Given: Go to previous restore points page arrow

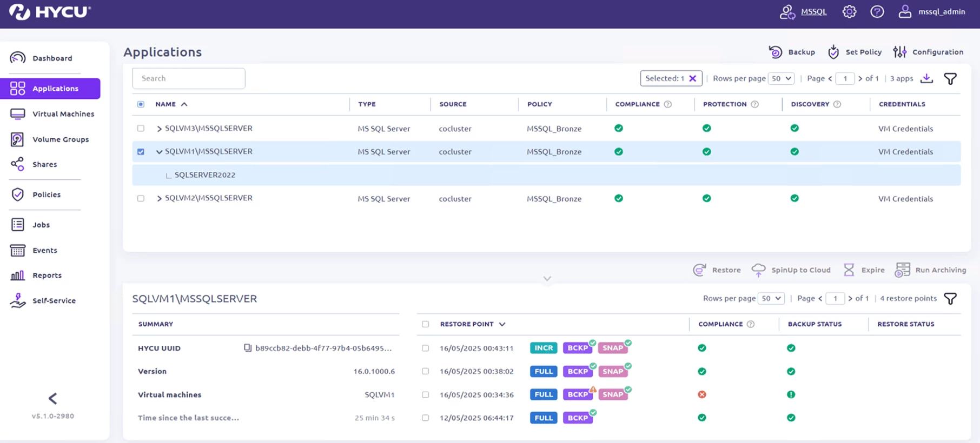Looking at the screenshot, I should coord(820,298).
